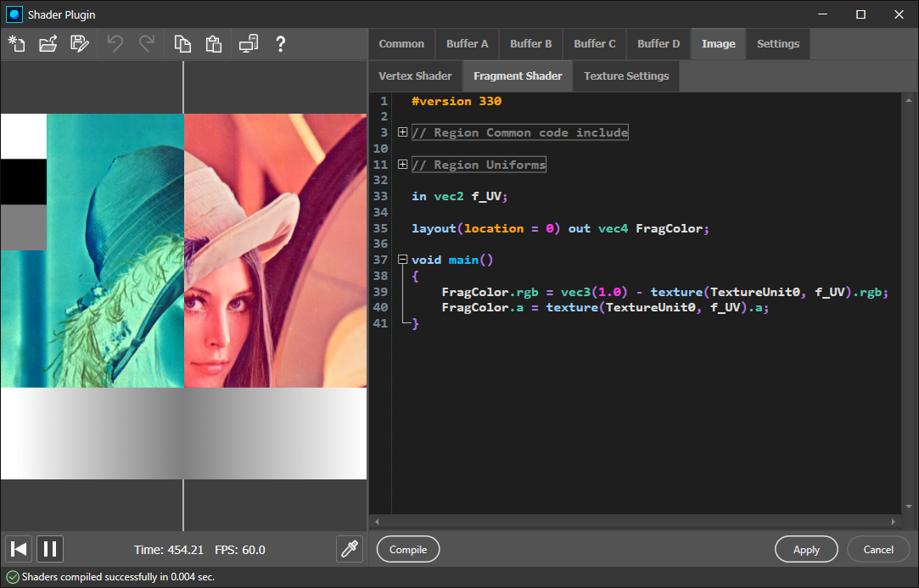
Task: Click the Cancel button
Action: click(x=878, y=549)
